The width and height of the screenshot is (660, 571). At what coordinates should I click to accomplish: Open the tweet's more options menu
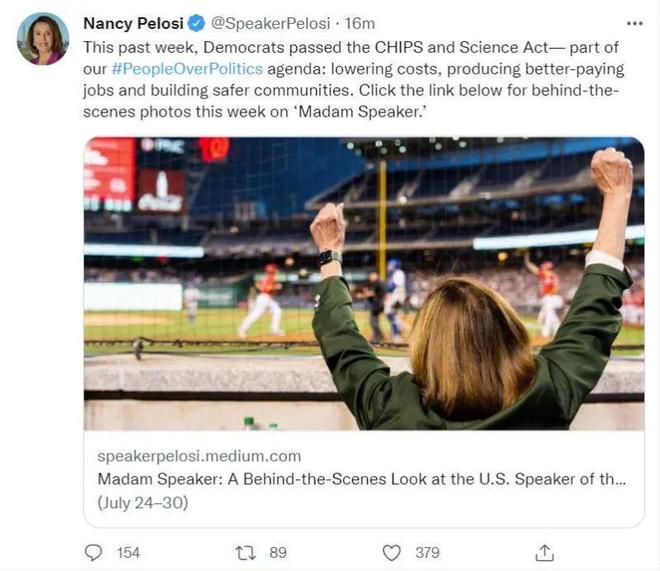click(635, 23)
